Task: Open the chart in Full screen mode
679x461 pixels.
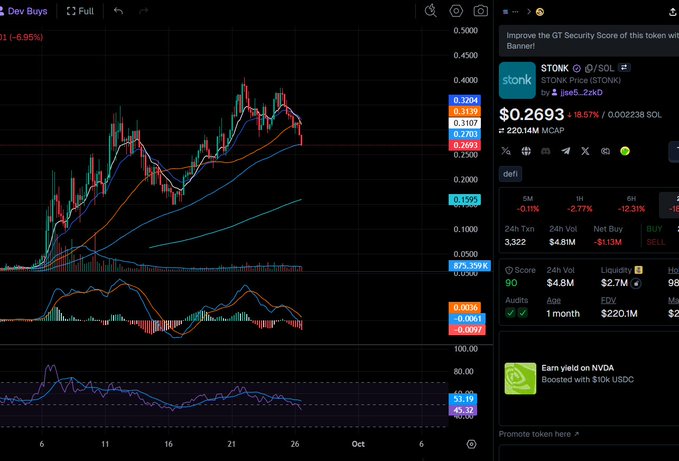Action: coord(80,11)
